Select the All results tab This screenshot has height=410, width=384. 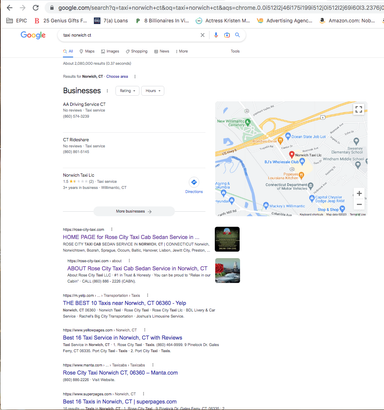68,51
